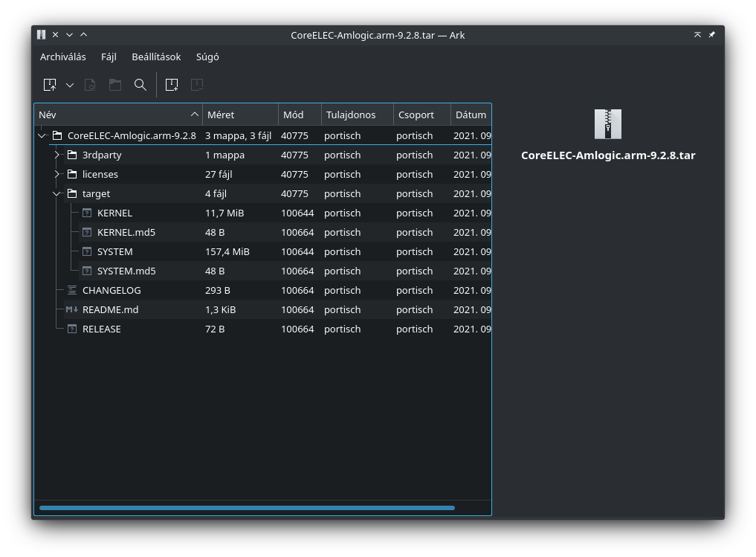This screenshot has height=557, width=756.
Task: Click the Keep above others title bar icon
Action: (x=697, y=35)
